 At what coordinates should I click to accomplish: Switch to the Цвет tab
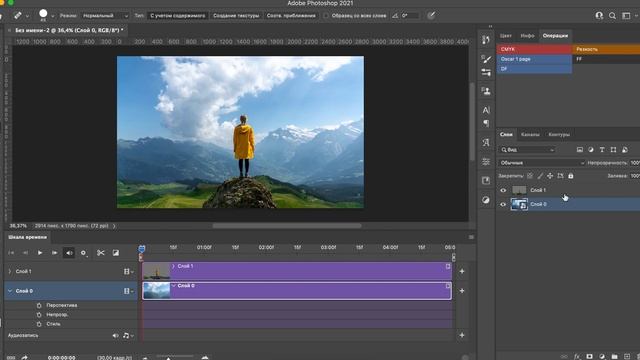(x=505, y=36)
